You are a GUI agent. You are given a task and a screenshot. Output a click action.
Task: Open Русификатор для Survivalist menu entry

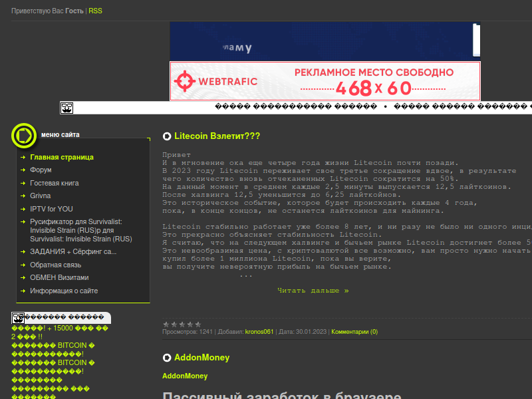(81, 230)
